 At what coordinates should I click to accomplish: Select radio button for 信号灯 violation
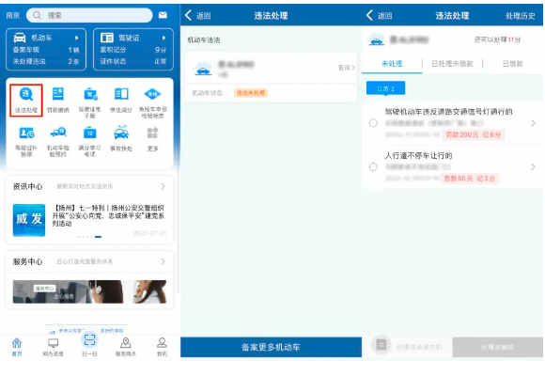click(373, 123)
